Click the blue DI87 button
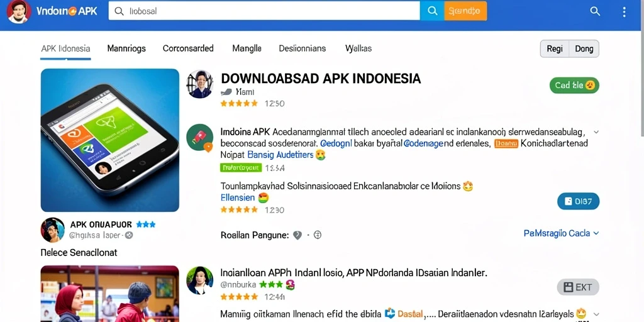Image resolution: width=644 pixels, height=322 pixels. tap(579, 201)
